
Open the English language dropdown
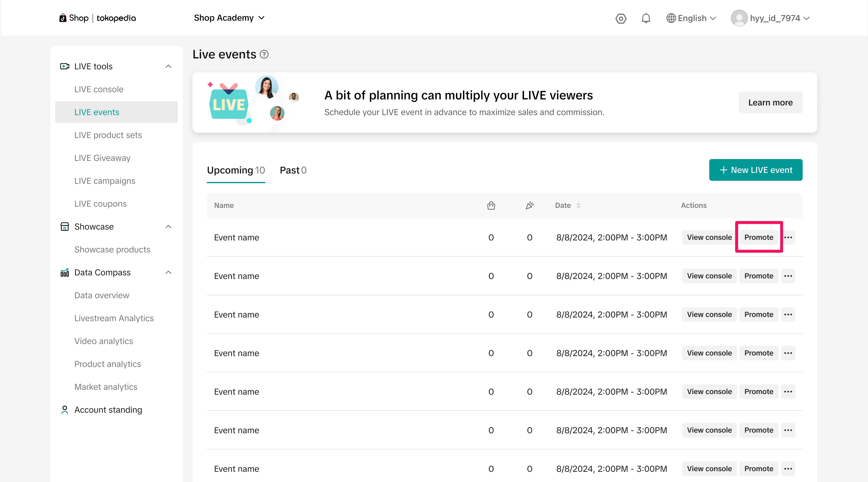click(x=691, y=18)
